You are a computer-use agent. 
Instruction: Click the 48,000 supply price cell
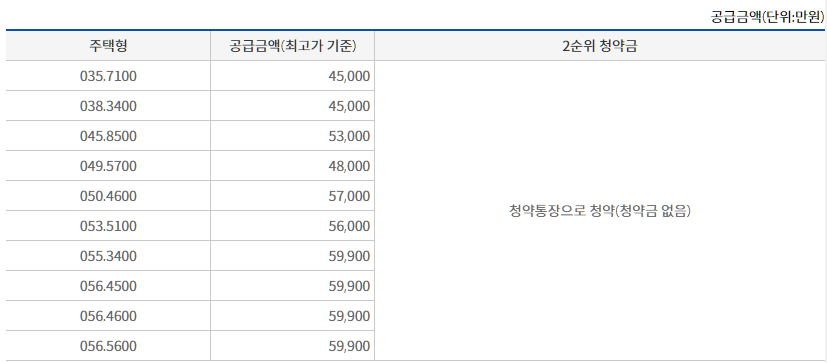[x=292, y=166]
